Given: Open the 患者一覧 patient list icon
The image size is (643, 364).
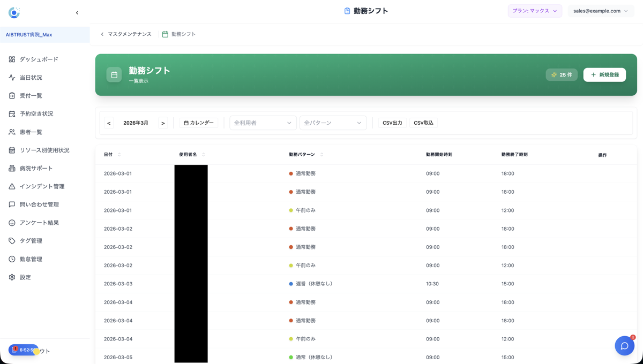Looking at the screenshot, I should 11,132.
